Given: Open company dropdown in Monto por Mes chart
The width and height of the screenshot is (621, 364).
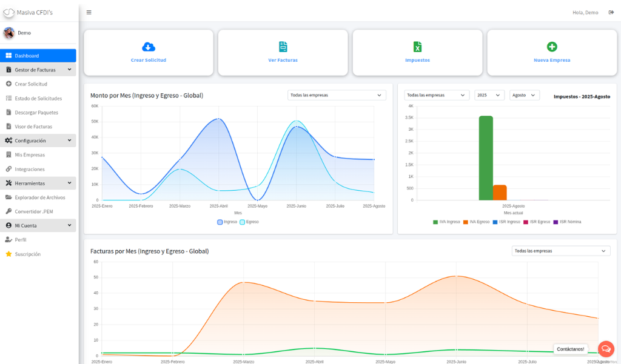Looking at the screenshot, I should [x=337, y=95].
